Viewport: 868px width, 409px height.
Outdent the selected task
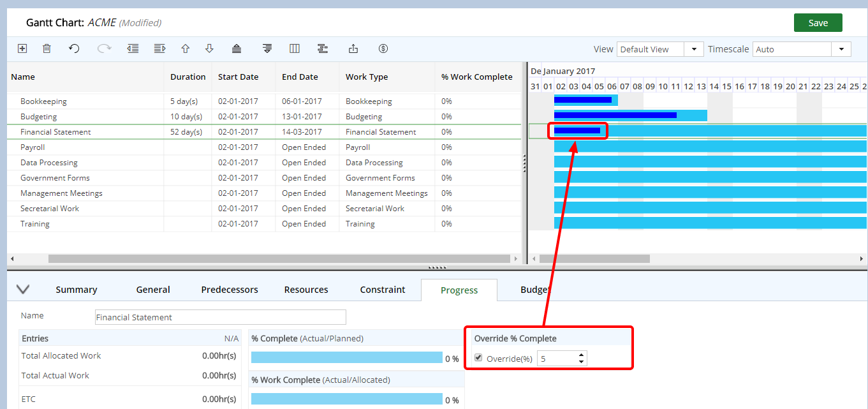point(133,48)
